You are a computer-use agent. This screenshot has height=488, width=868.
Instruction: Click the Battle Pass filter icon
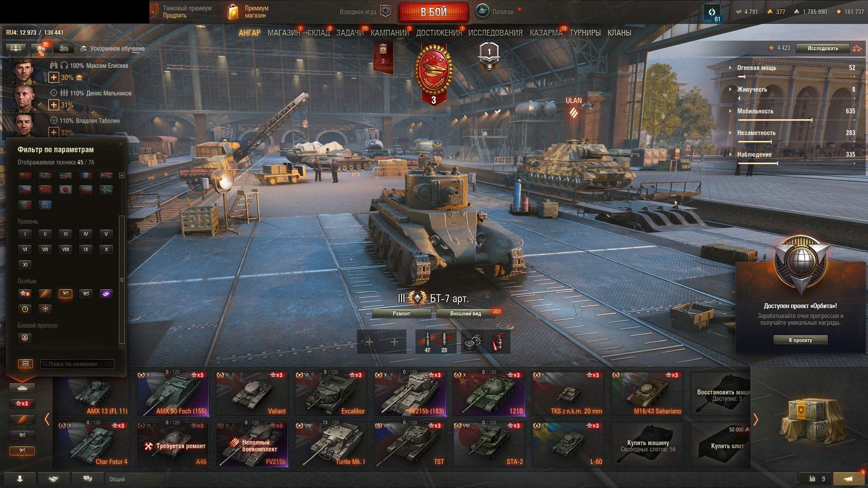pyautogui.click(x=25, y=338)
